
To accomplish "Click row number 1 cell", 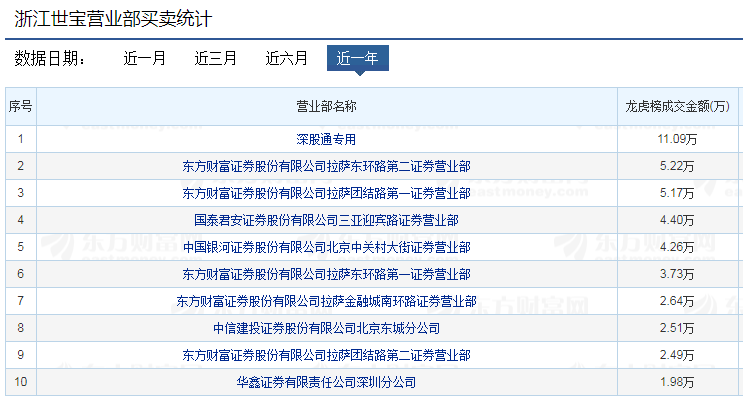I will pos(21,139).
